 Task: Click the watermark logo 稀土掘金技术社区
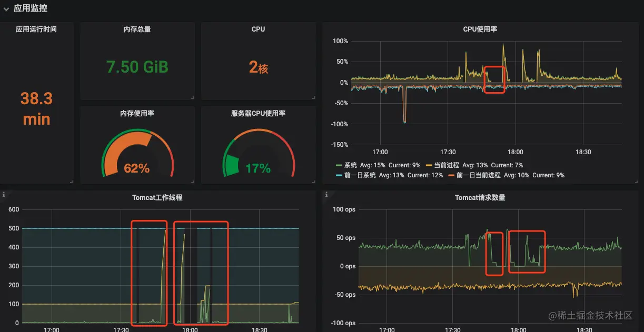coord(590,315)
